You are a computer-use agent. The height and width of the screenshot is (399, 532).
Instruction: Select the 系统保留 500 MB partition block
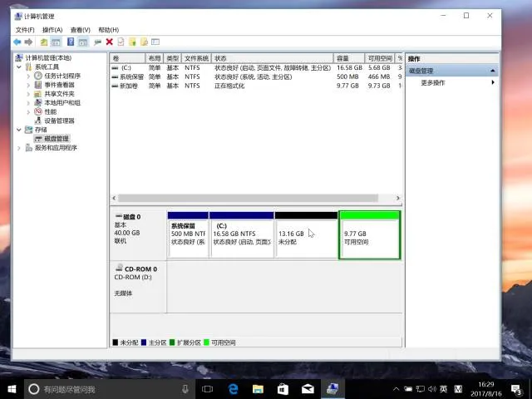click(x=188, y=234)
